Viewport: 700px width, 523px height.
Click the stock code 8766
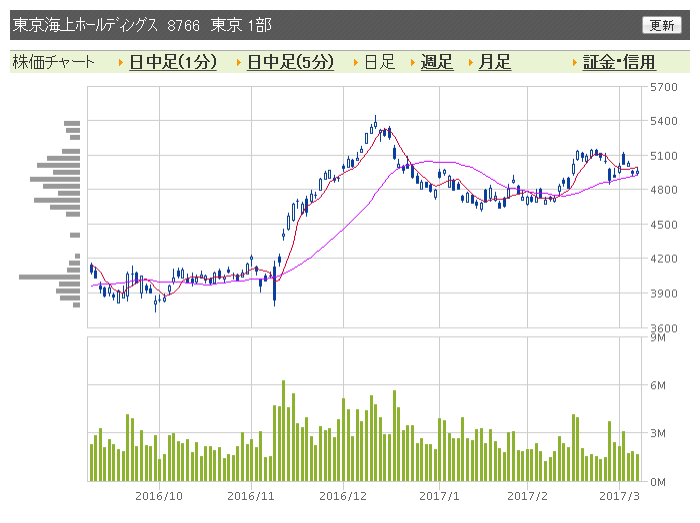pos(183,25)
